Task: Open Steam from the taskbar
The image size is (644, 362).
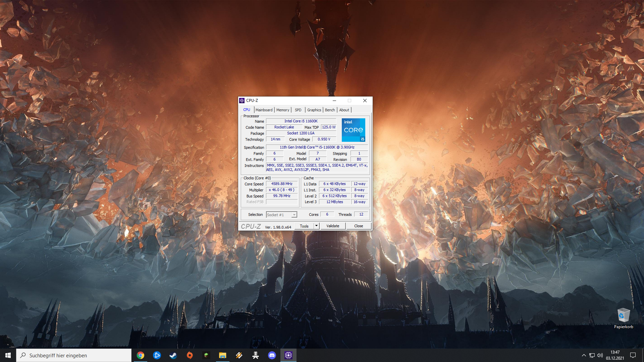Action: [x=173, y=355]
